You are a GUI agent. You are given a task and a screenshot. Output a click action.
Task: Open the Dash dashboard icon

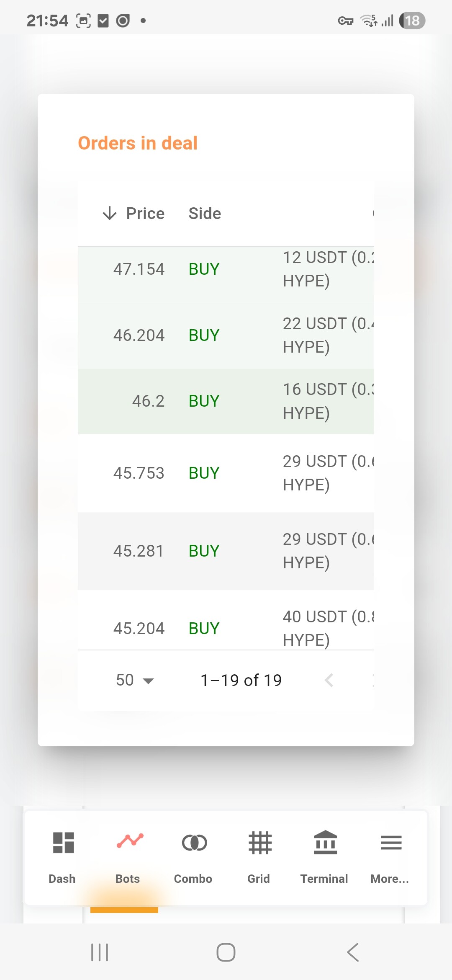point(63,843)
